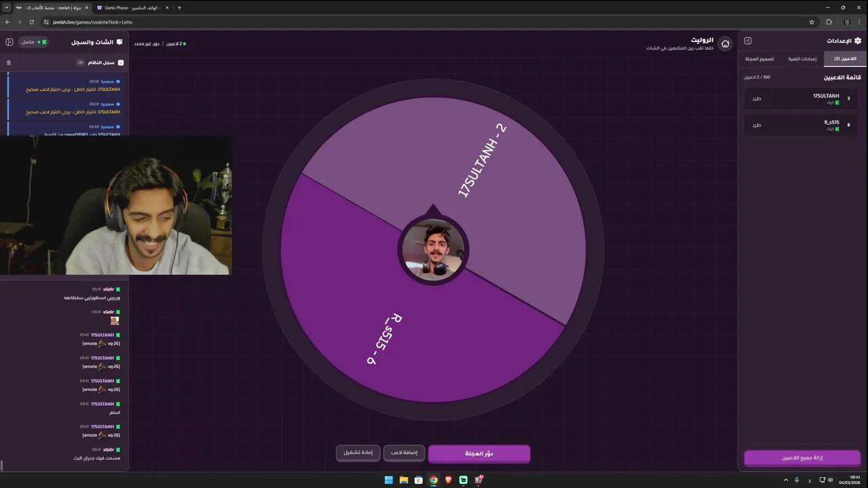868x488 pixels.
Task: Click قائمة اللاعبين heading
Action: (x=842, y=77)
